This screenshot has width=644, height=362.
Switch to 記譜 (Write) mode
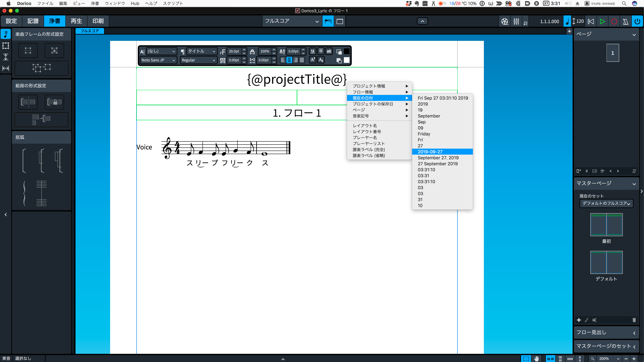[x=33, y=21]
